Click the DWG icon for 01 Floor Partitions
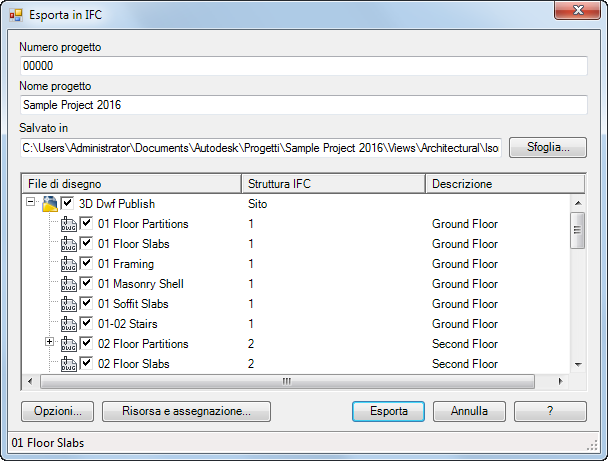Image resolution: width=608 pixels, height=461 pixels. coord(69,224)
